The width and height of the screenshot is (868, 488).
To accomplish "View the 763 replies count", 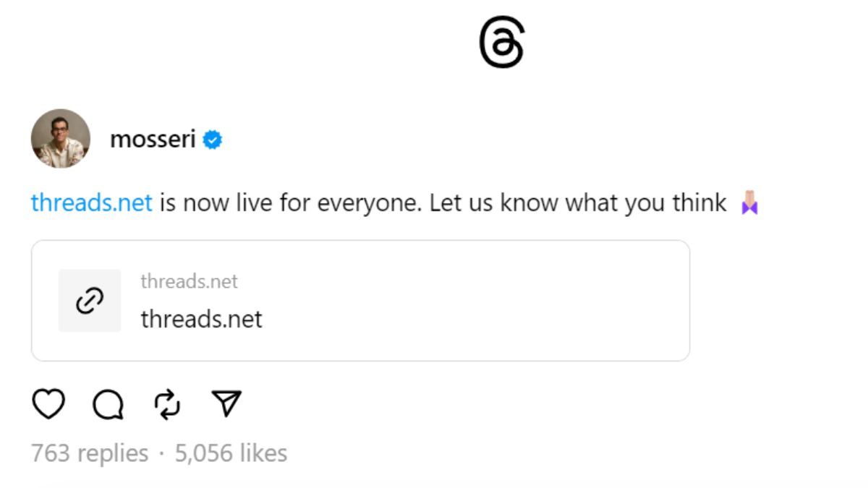I will point(89,453).
